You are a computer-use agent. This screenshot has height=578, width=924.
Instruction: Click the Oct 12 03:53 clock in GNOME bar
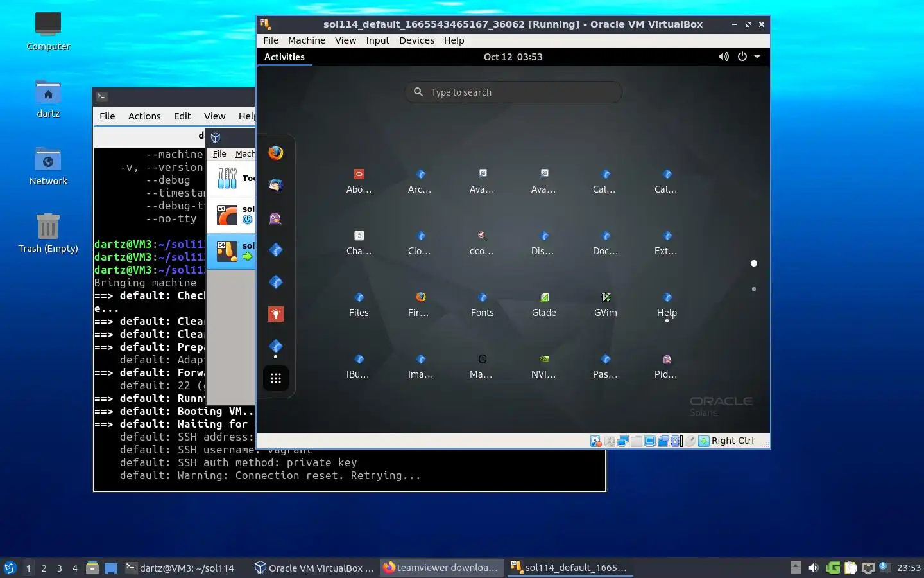click(x=513, y=57)
